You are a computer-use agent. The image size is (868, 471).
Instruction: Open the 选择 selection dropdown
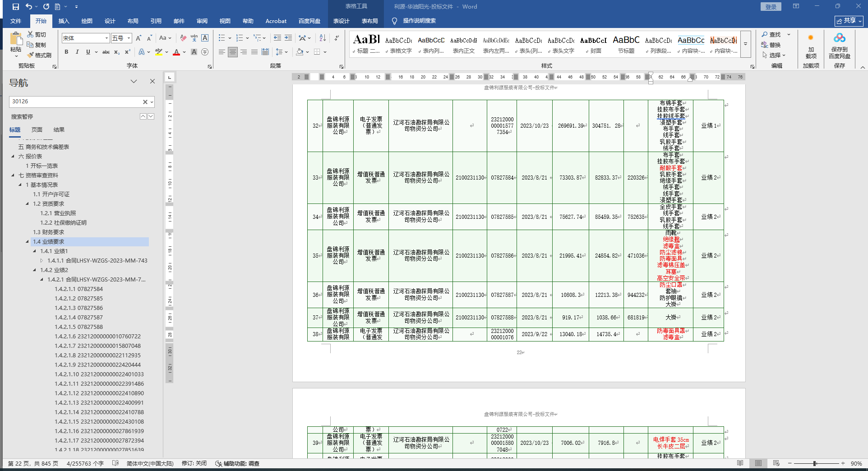pyautogui.click(x=774, y=55)
